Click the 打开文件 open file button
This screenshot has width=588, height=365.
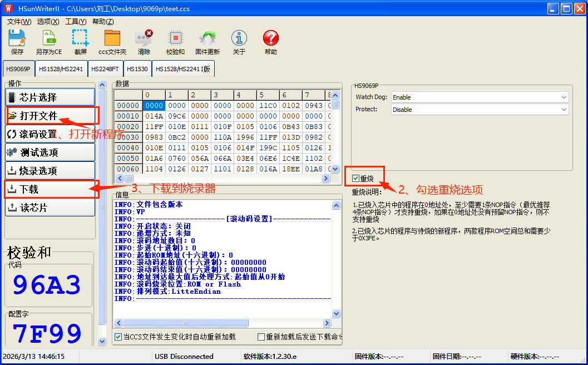click(x=50, y=116)
